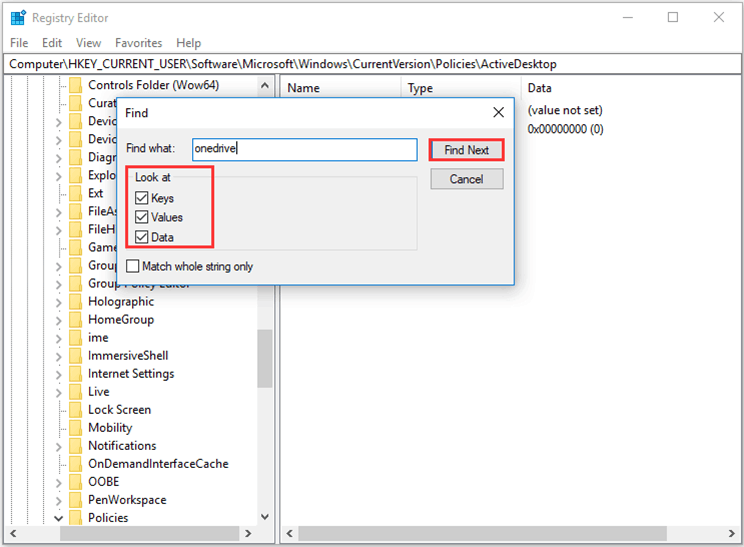The width and height of the screenshot is (744, 547).
Task: Enable Match whole string only
Action: click(x=133, y=266)
